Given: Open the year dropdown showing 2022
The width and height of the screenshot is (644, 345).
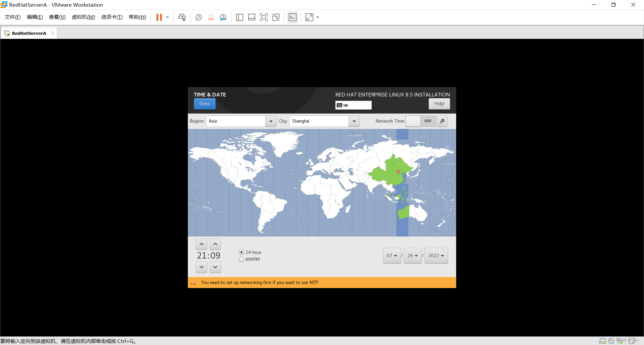Looking at the screenshot, I should tap(436, 256).
